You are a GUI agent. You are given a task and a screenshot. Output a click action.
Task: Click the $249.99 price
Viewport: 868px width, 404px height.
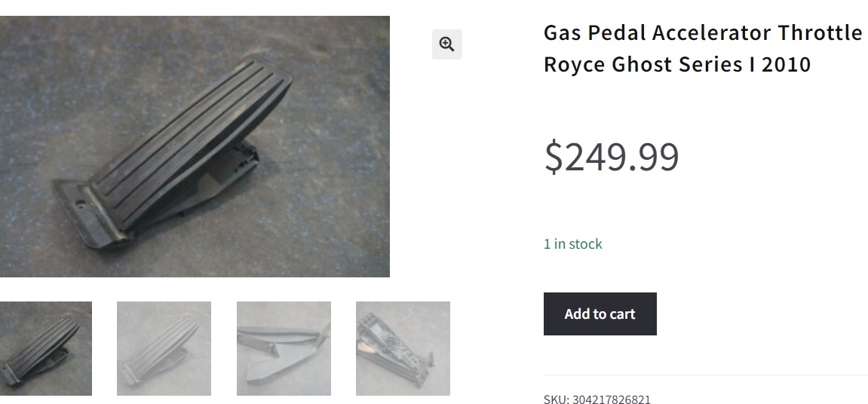[612, 157]
